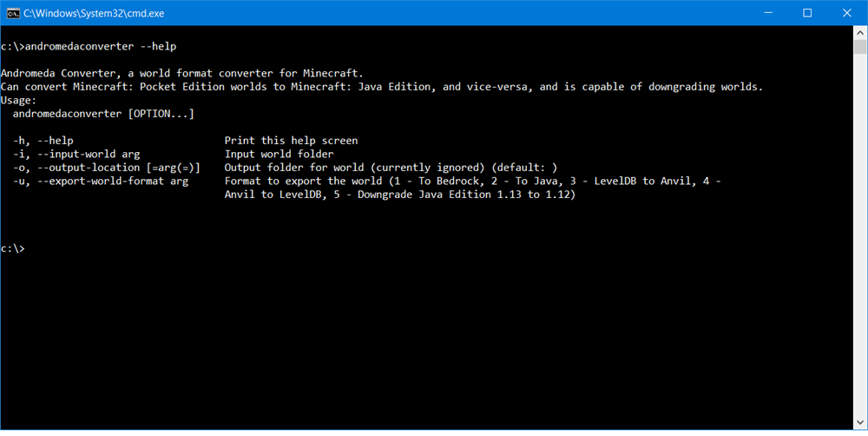The image size is (868, 436).
Task: Click the '-i, --input-world arg' option
Action: coord(76,154)
